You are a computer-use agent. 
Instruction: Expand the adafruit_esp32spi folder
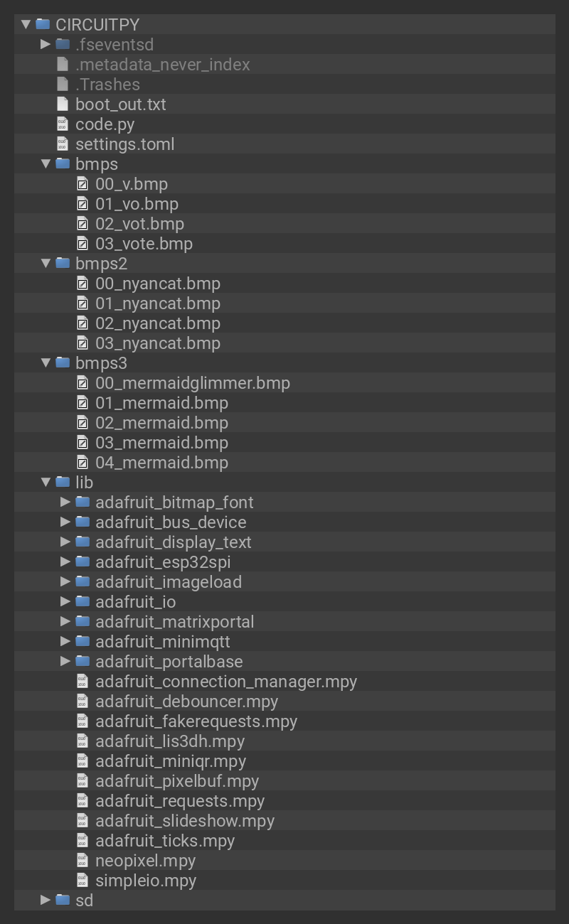(x=65, y=562)
